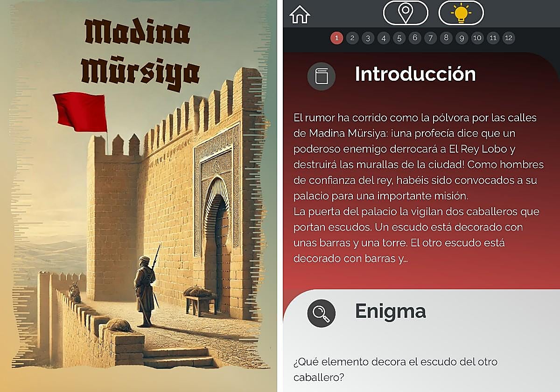Tap the home icon
Image resolution: width=560 pixels, height=392 pixels.
300,14
